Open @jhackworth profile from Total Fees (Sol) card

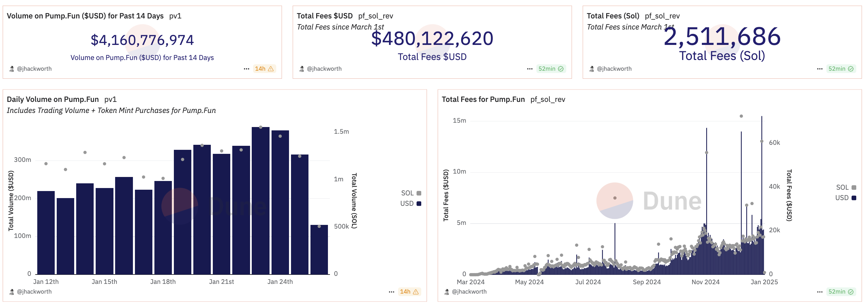pos(614,69)
